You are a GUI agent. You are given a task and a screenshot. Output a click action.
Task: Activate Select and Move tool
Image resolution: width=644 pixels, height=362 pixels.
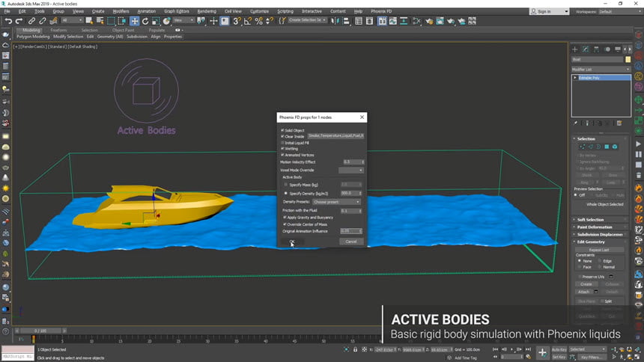point(134,21)
